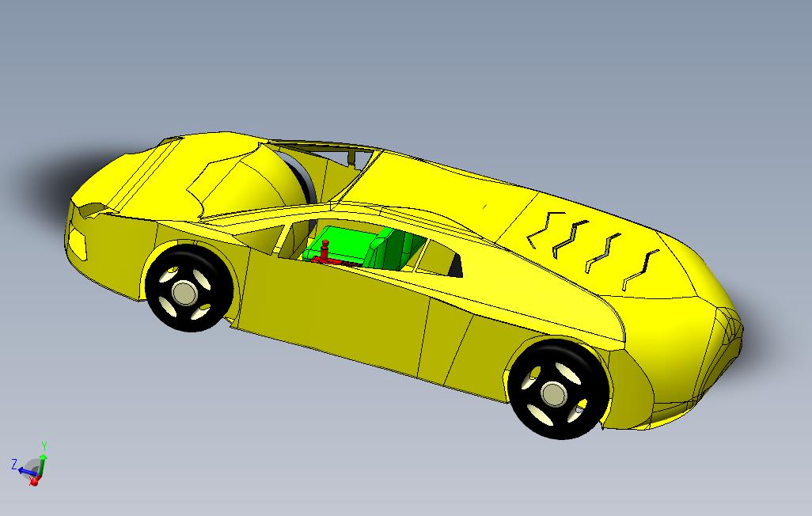Click the blue Z axis of the orientation triad
The height and width of the screenshot is (516, 812).
26,470
